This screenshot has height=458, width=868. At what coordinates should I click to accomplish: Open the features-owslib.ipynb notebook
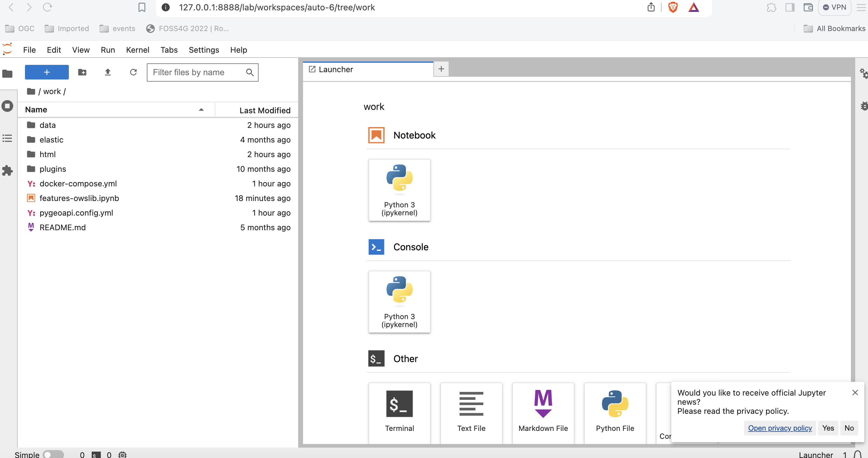(79, 198)
